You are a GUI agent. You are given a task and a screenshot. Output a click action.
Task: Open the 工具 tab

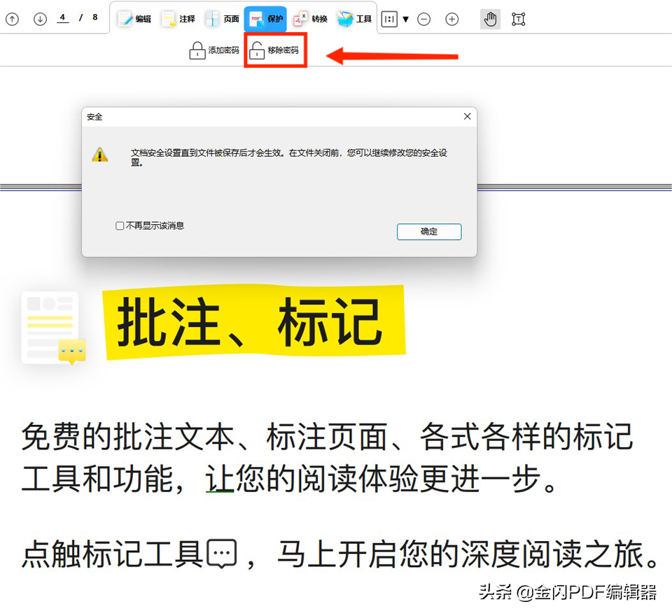pos(354,19)
